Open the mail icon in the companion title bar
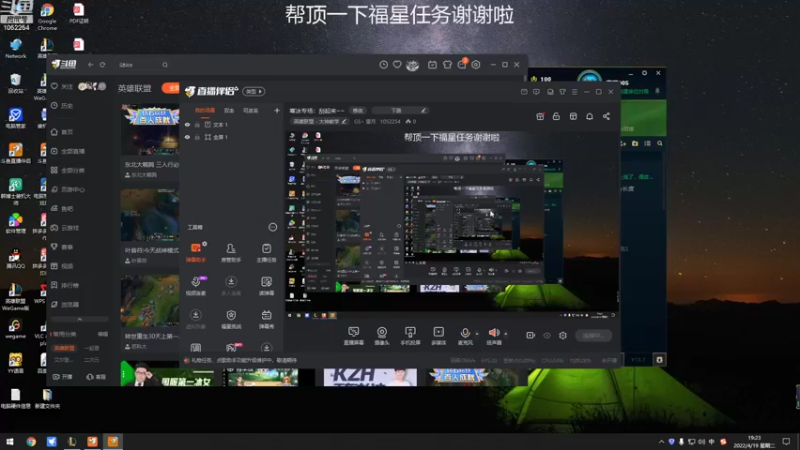 pos(524,92)
